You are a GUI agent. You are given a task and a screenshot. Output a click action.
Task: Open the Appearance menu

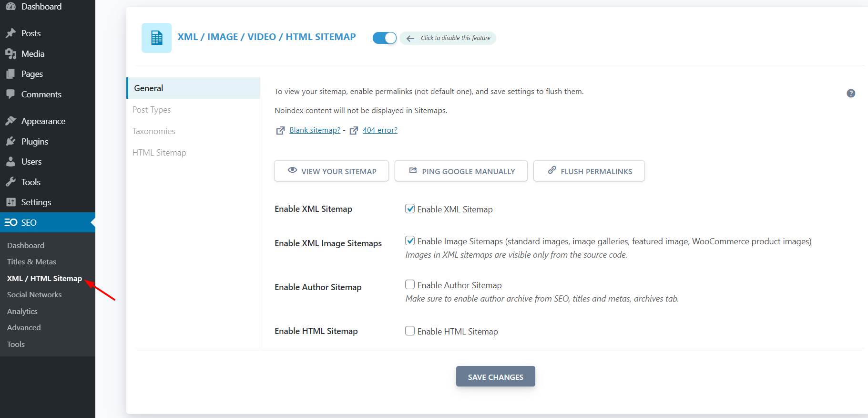48,121
